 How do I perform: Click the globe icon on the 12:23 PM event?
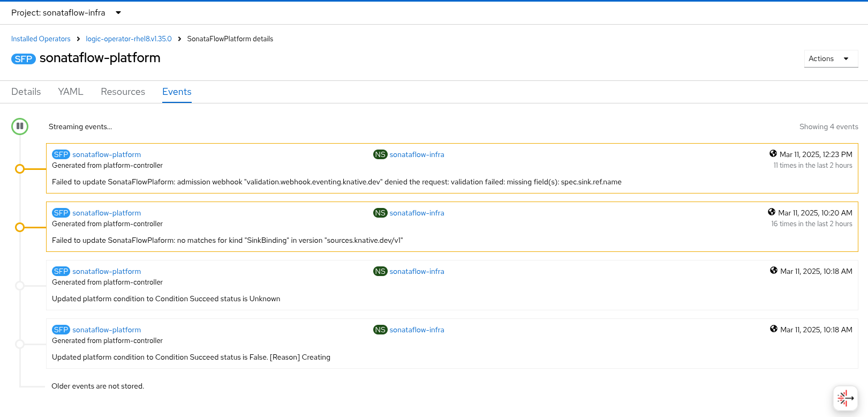click(x=773, y=154)
